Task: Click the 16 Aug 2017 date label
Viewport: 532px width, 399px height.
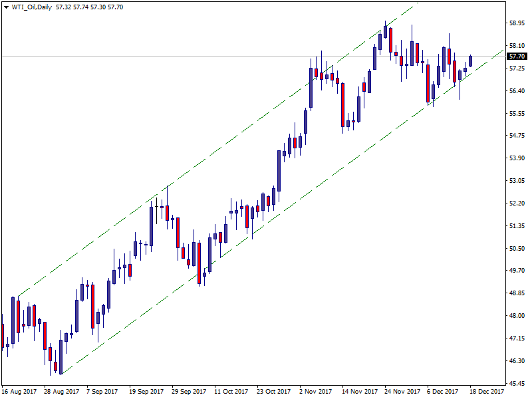Action: (18, 392)
